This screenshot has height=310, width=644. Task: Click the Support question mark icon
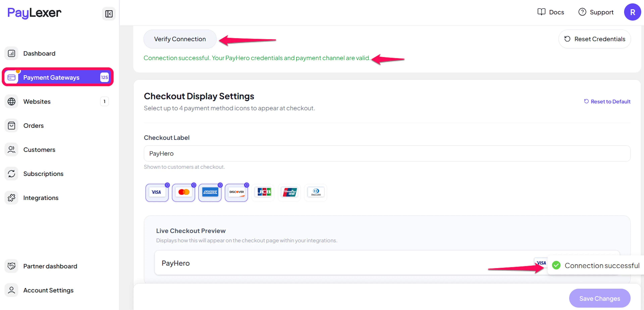tap(582, 12)
